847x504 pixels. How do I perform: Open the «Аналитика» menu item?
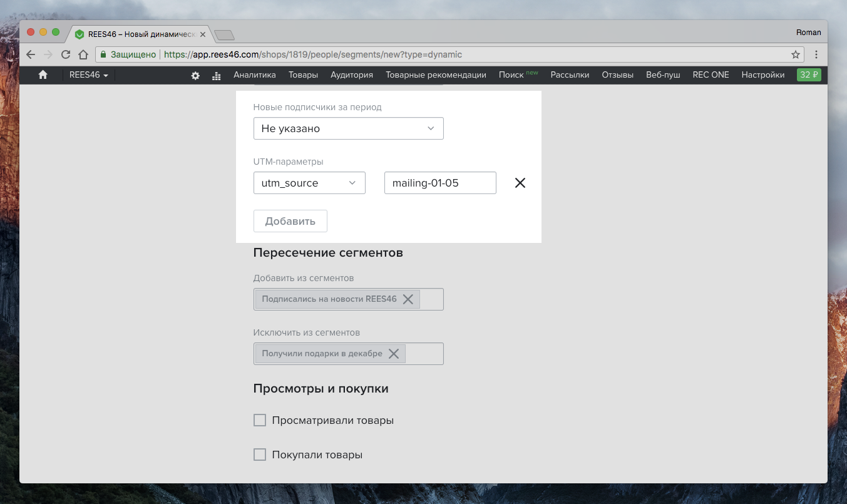[x=254, y=75]
